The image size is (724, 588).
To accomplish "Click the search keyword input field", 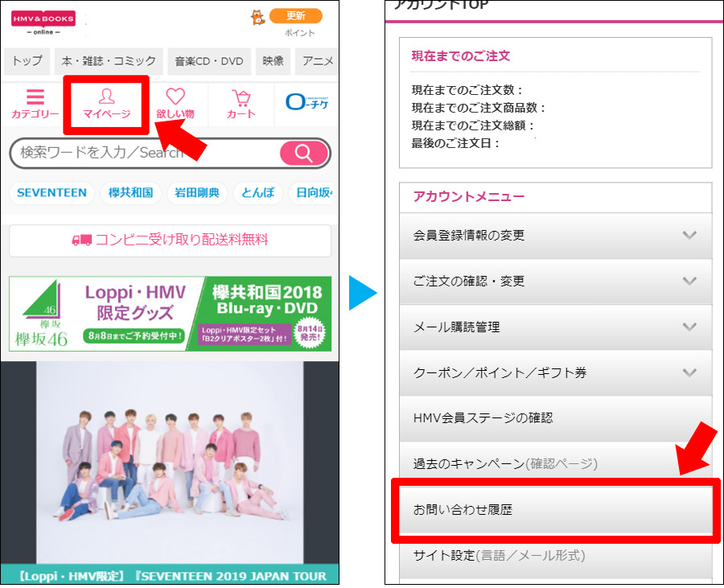I will (146, 153).
